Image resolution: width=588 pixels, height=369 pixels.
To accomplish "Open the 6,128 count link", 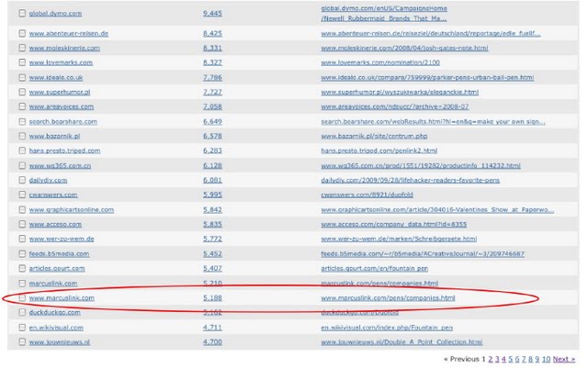I will point(212,165).
